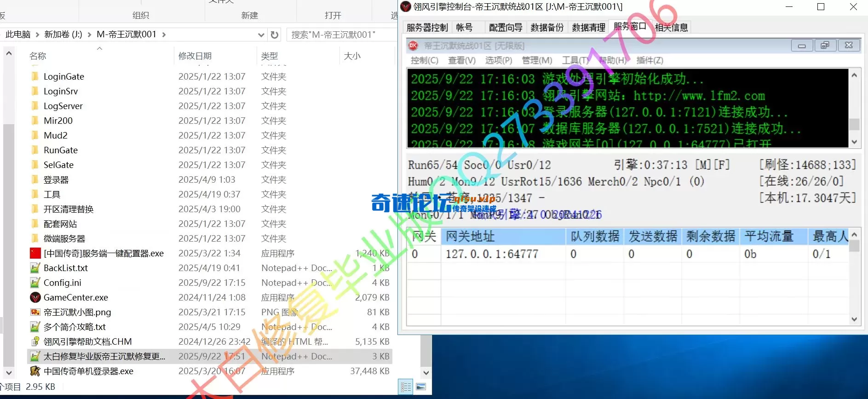Click the 帝王沉默小图.png image icon

click(35, 312)
